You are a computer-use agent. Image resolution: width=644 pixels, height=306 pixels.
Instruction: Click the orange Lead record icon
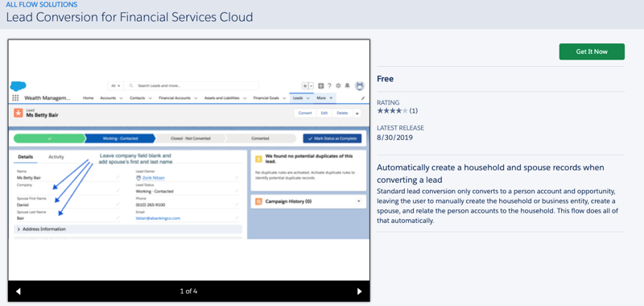(x=19, y=113)
